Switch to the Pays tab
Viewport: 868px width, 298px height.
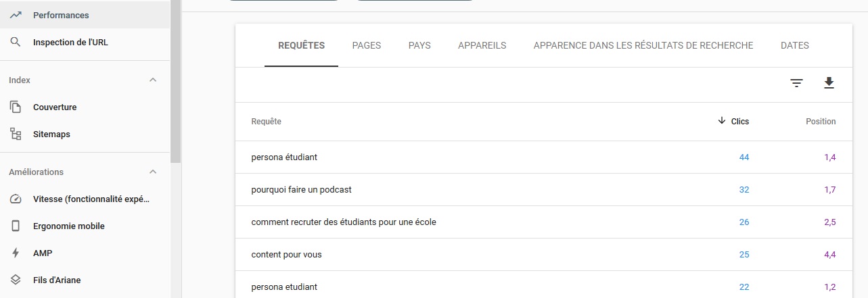point(419,46)
